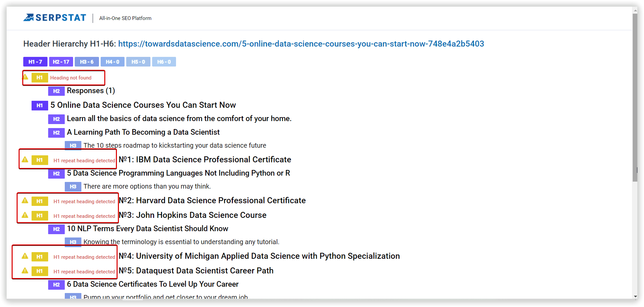The width and height of the screenshot is (644, 307).
Task: Click the Serpstat logo
Action: [55, 18]
